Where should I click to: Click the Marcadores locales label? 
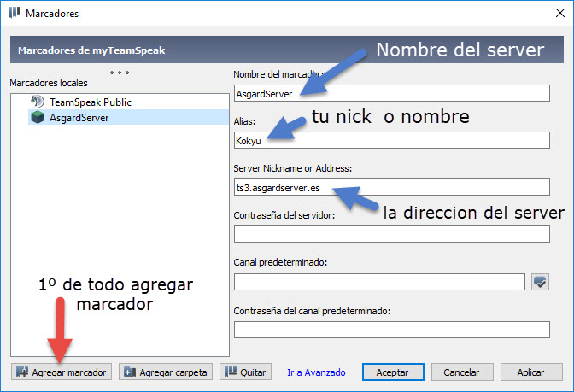coord(49,83)
